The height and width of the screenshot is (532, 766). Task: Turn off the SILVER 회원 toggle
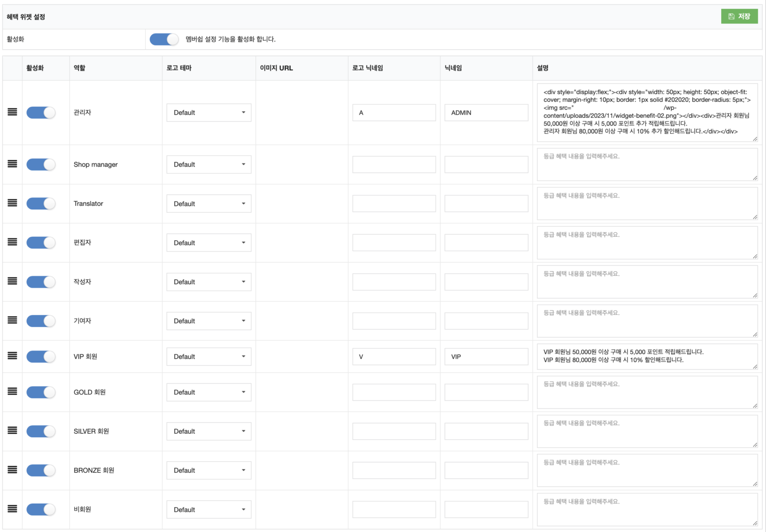click(41, 431)
